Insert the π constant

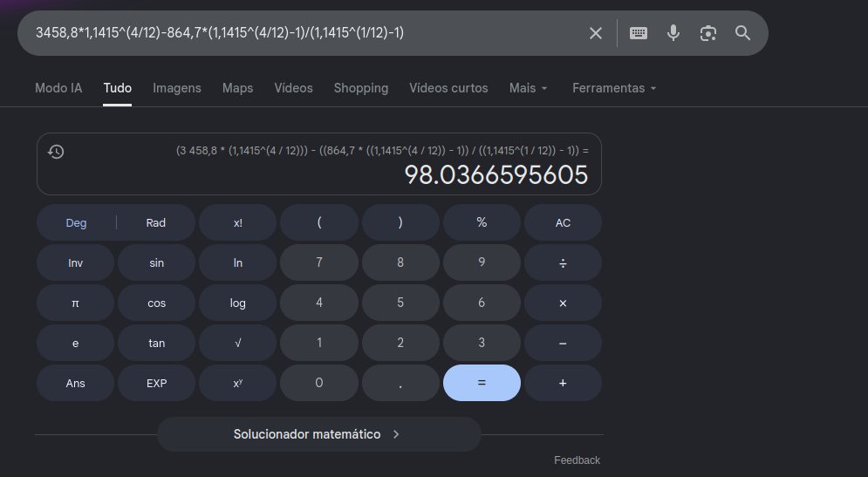(x=75, y=303)
